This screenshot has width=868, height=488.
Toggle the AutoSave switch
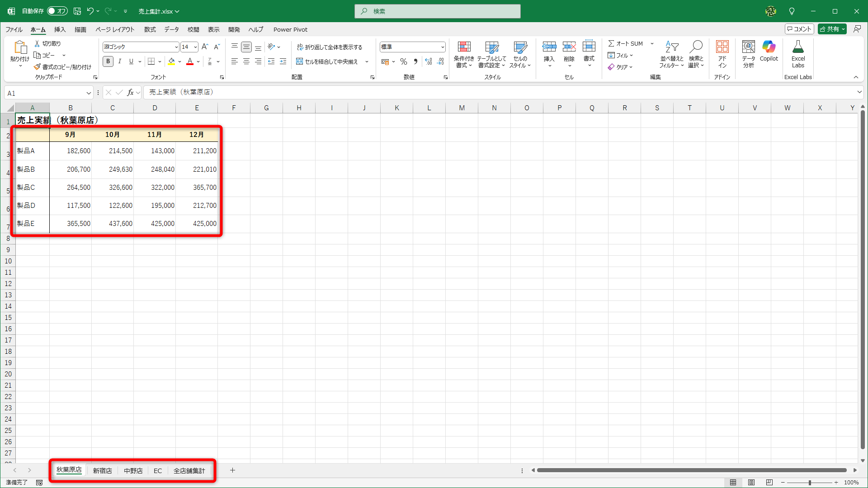[57, 11]
